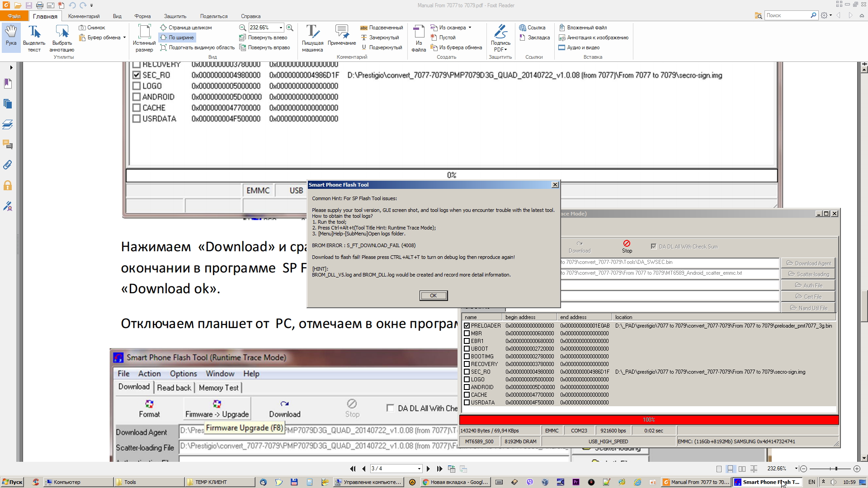This screenshot has width=868, height=488.
Task: Uncheck the PRELOADER partition checkbox
Action: pyautogui.click(x=467, y=325)
